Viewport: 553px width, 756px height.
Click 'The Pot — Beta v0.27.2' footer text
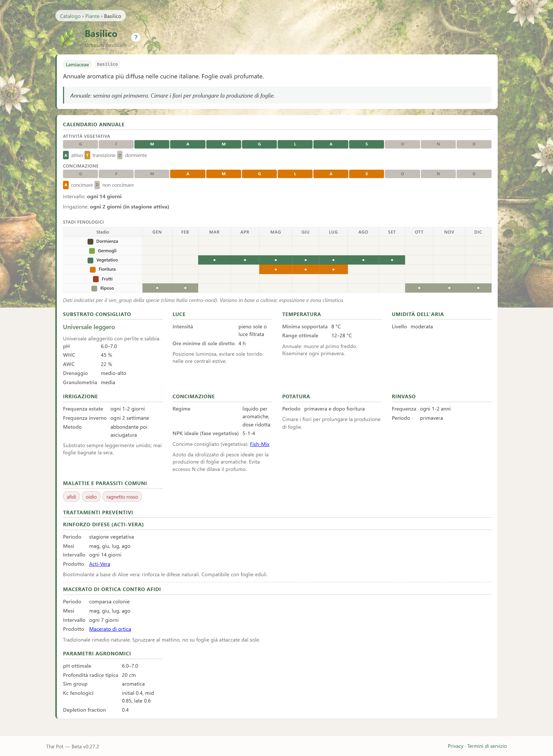73,746
